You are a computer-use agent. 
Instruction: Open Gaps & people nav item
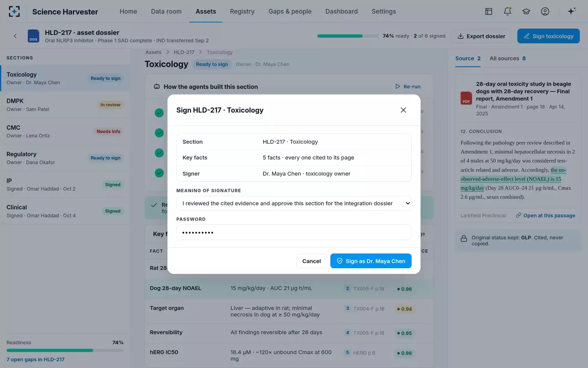pyautogui.click(x=290, y=11)
